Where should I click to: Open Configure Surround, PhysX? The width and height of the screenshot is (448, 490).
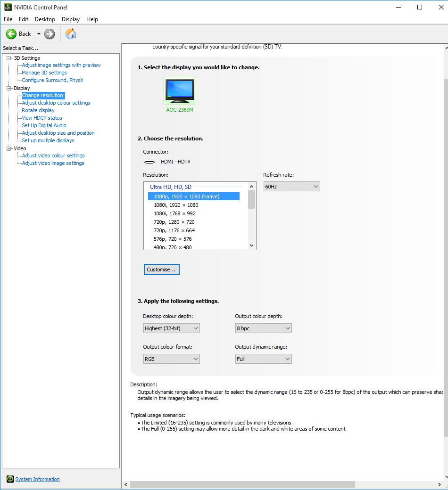(x=52, y=80)
